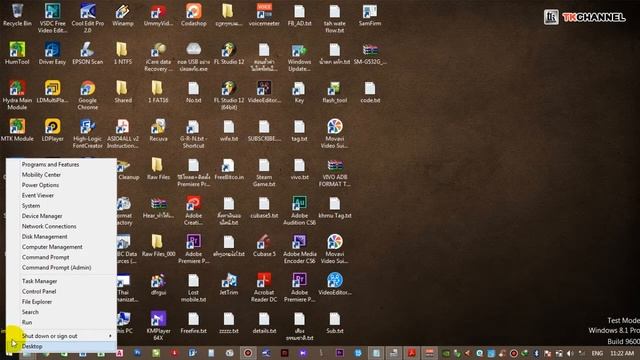Select Power Options menu entry
The height and width of the screenshot is (360, 640).
(40, 185)
